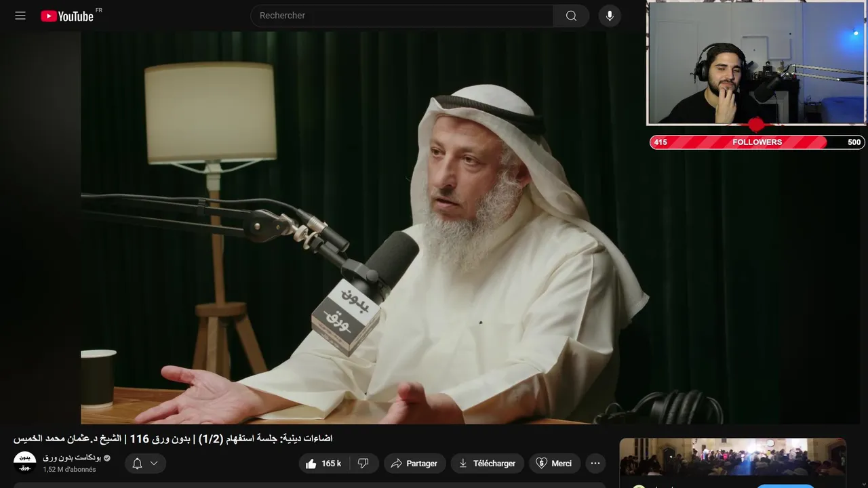Click the magnifying glass search button
The width and height of the screenshot is (868, 488).
[x=572, y=16]
